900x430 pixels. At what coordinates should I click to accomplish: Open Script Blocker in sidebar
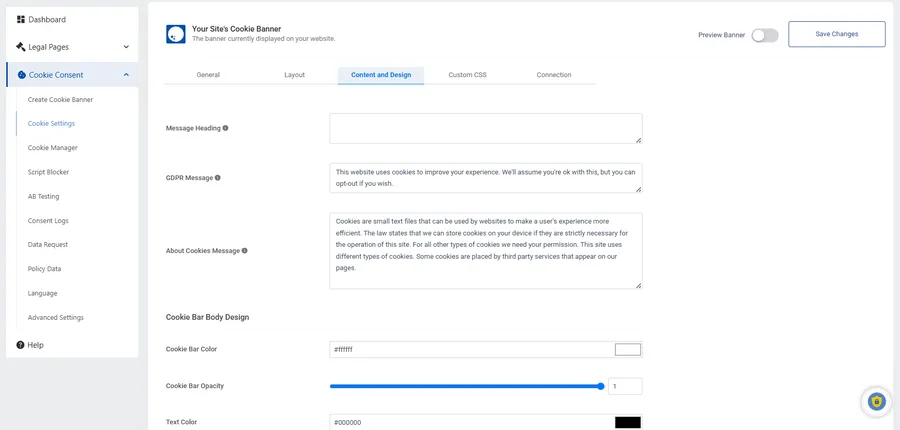tap(48, 172)
